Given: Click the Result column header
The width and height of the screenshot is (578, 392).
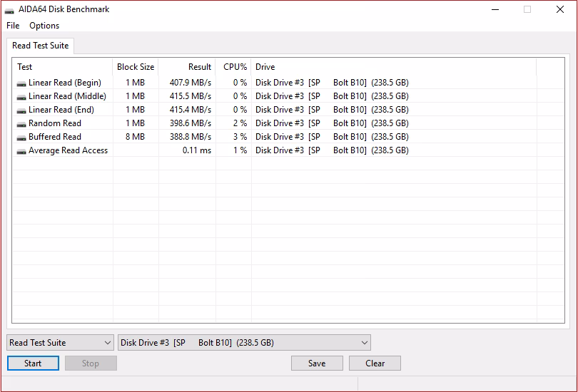Looking at the screenshot, I should tap(187, 66).
